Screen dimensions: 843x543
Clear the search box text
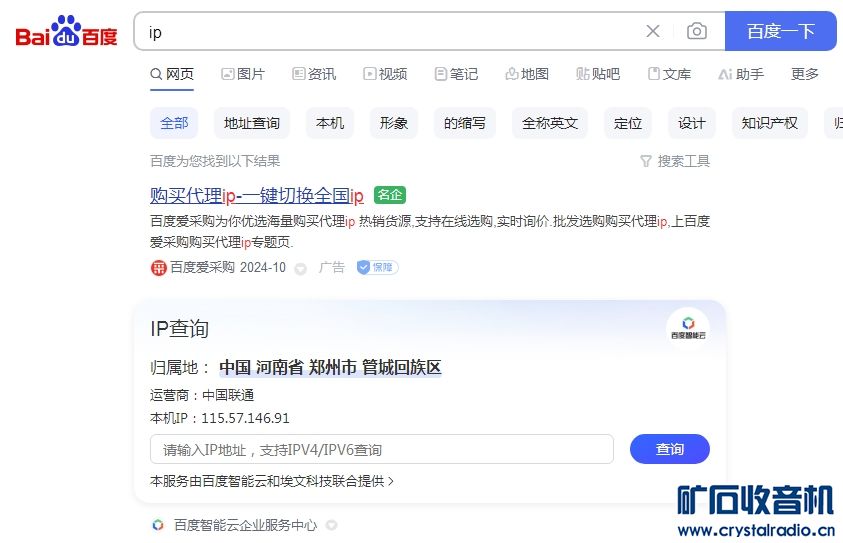(653, 31)
